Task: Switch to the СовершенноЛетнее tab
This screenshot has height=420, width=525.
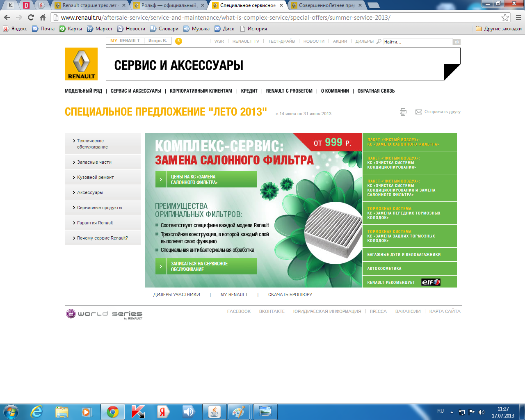Action: click(326, 5)
